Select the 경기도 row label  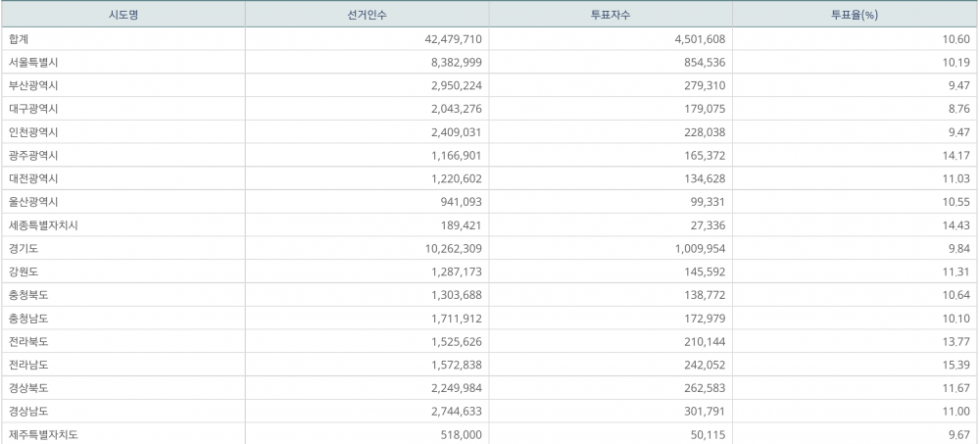23,249
